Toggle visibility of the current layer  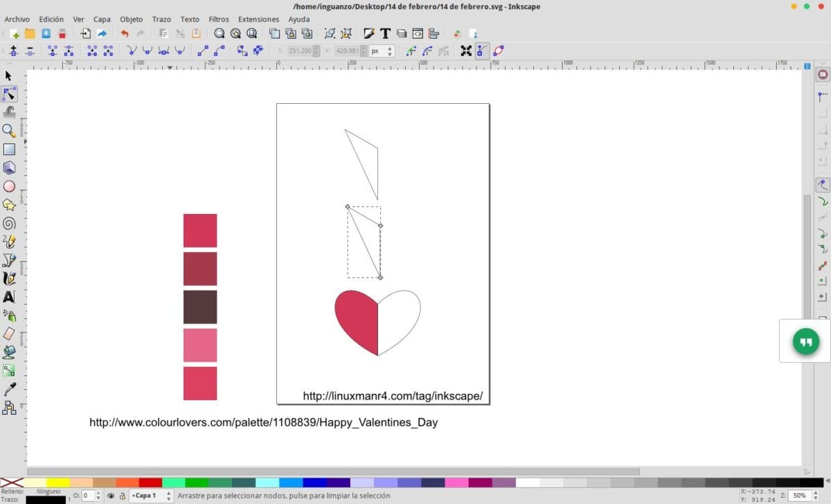pos(109,496)
